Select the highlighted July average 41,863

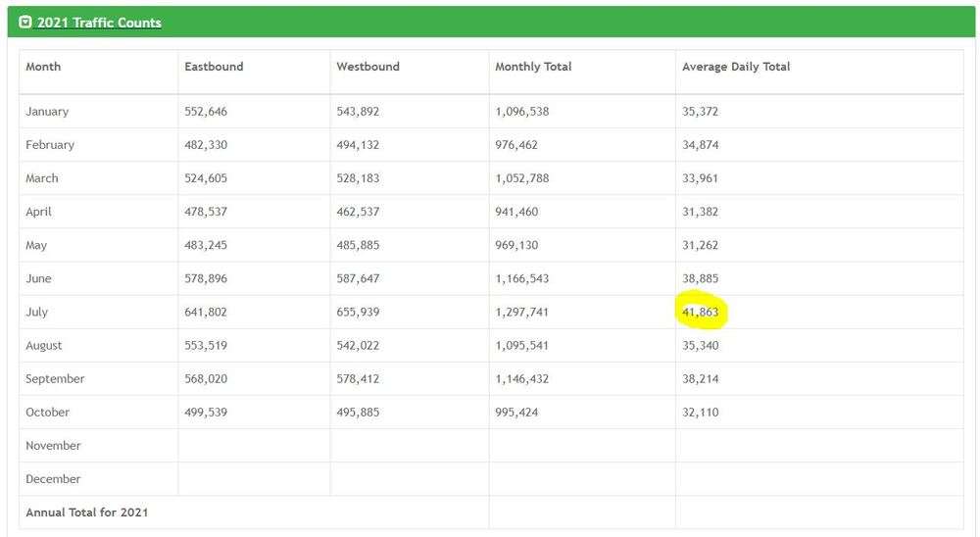(701, 312)
